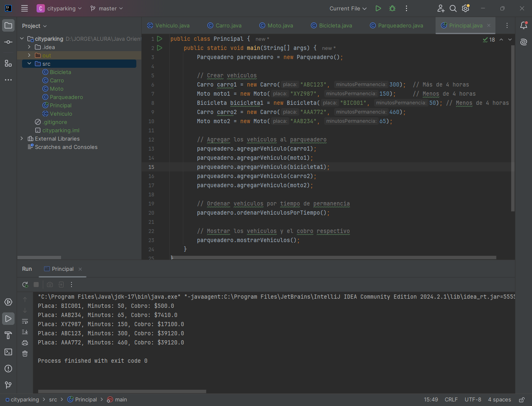Image resolution: width=532 pixels, height=406 pixels.
Task: Go to previous highlighted problem arrow
Action: (x=501, y=40)
